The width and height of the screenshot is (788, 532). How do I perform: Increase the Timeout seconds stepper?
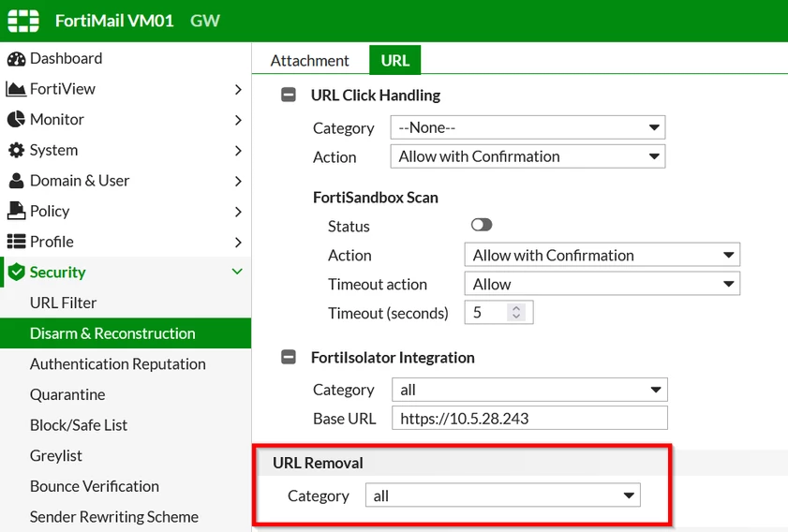click(x=516, y=308)
